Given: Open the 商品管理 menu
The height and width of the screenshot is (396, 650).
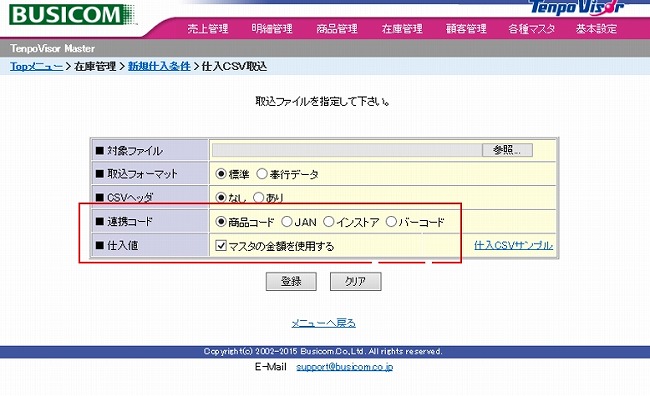Looking at the screenshot, I should [337, 29].
